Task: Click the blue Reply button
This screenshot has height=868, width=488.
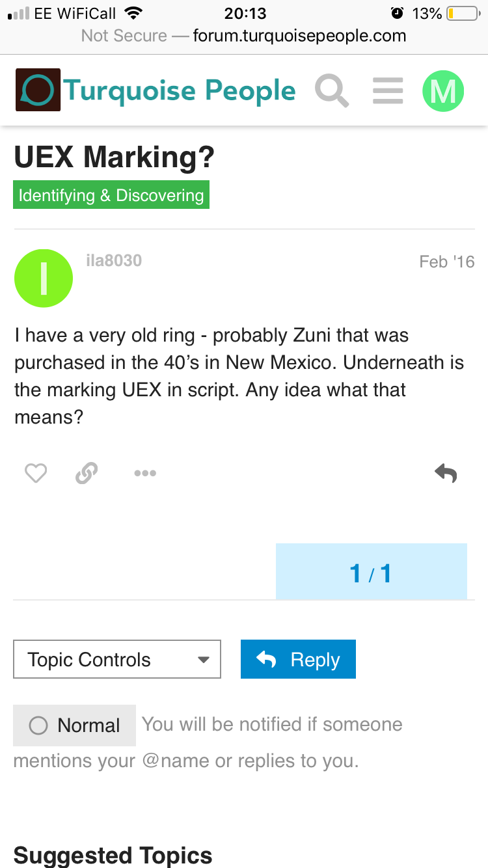Action: click(x=298, y=660)
